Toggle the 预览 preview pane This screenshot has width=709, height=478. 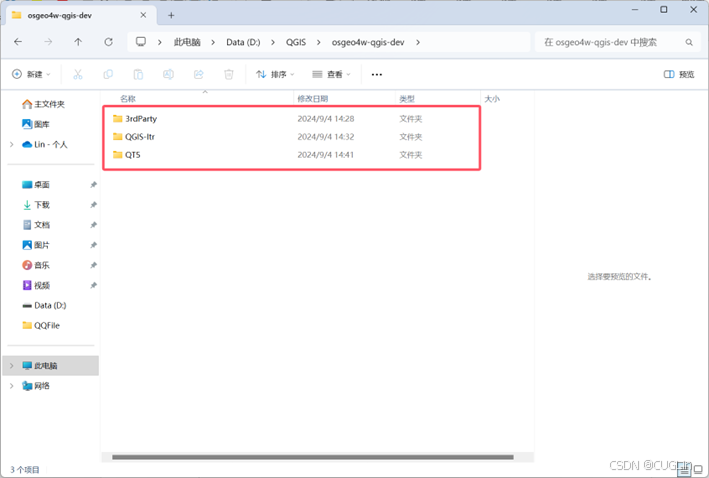click(679, 74)
